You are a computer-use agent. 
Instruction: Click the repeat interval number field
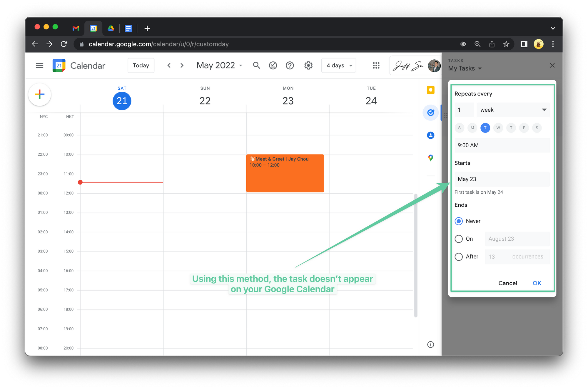coord(464,110)
